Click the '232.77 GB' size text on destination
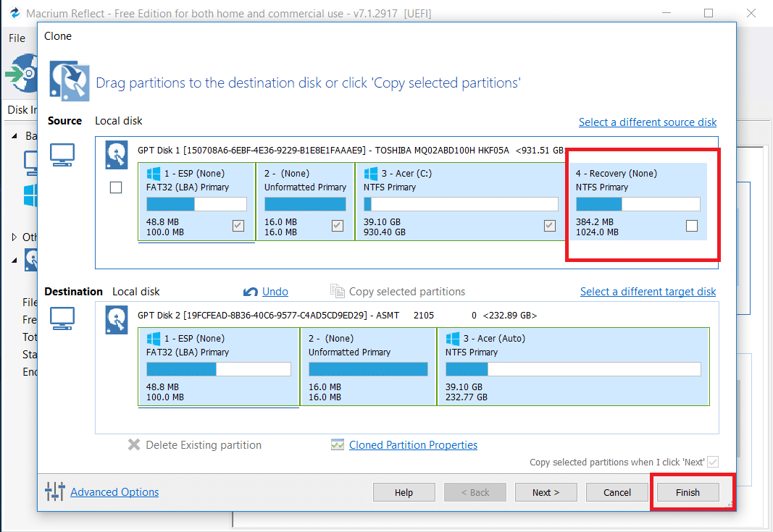Screen dimensions: 773x532 coord(467,397)
